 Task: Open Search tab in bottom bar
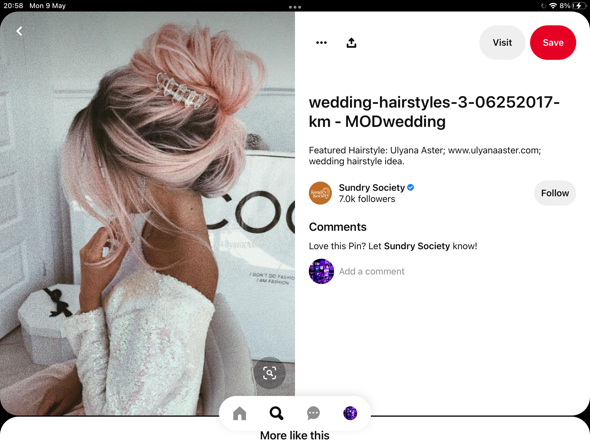276,413
